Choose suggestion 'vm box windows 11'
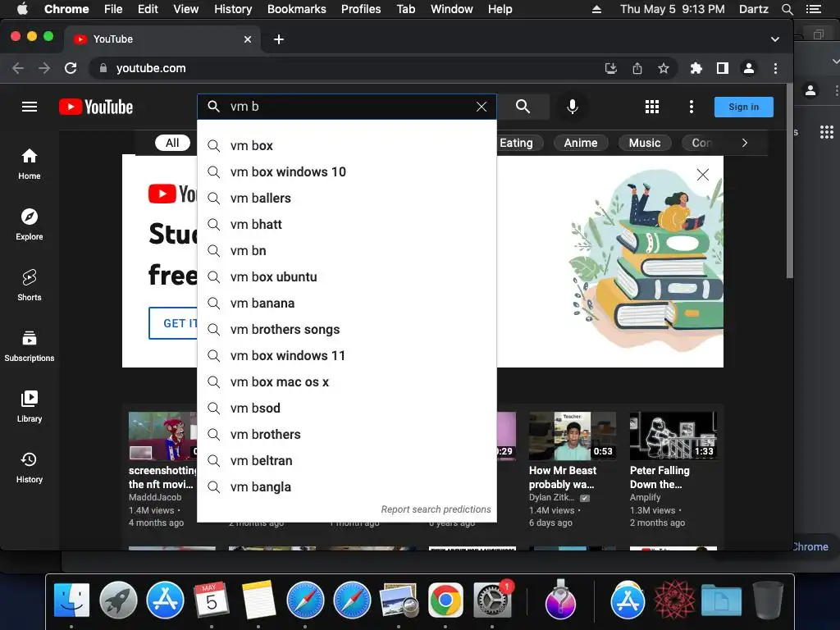 (x=347, y=356)
